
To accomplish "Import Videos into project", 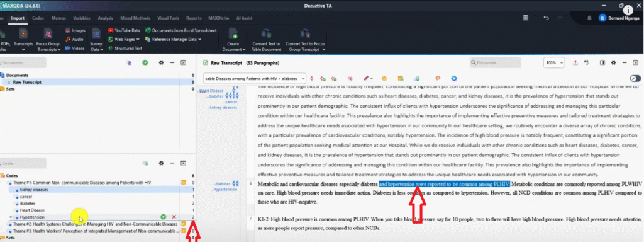I will point(75,48).
